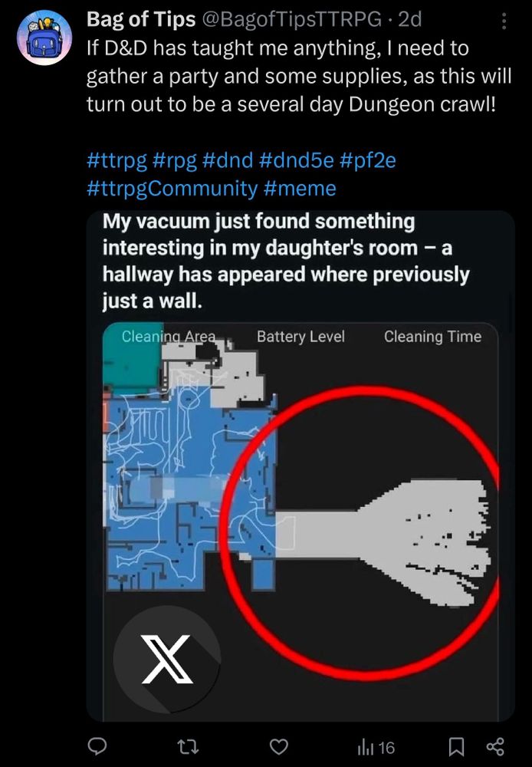This screenshot has width=532, height=767.
Task: Like the post with heart icon
Action: pos(279,746)
